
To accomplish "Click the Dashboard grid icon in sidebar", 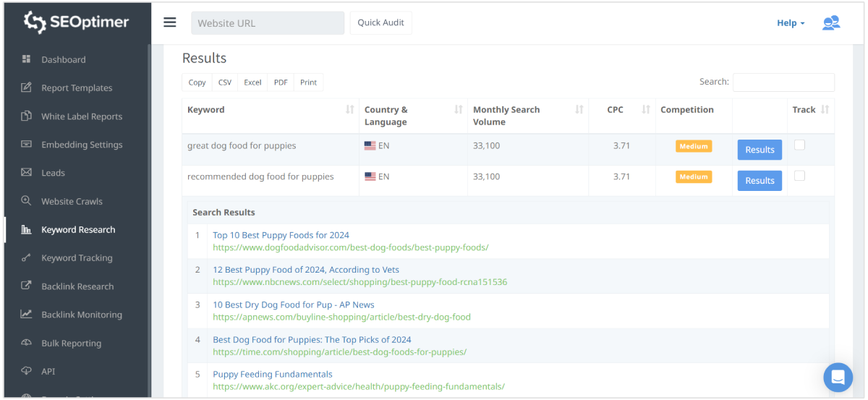I will tap(27, 59).
